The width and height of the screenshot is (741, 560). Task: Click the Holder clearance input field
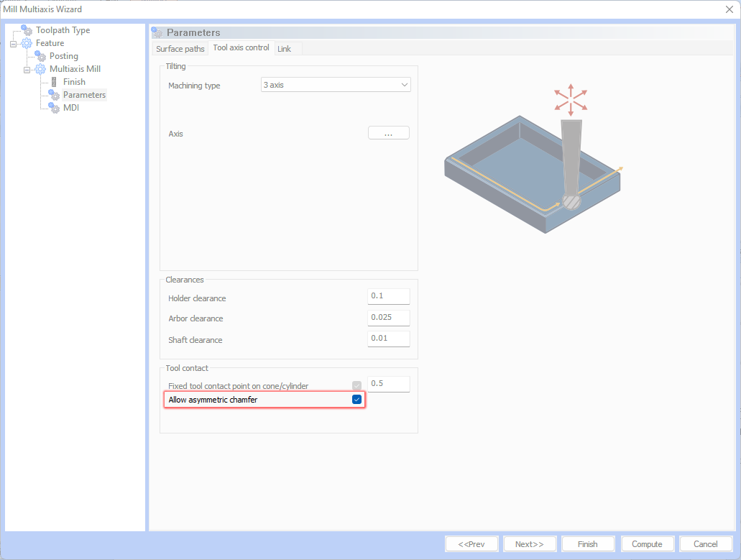pyautogui.click(x=388, y=296)
